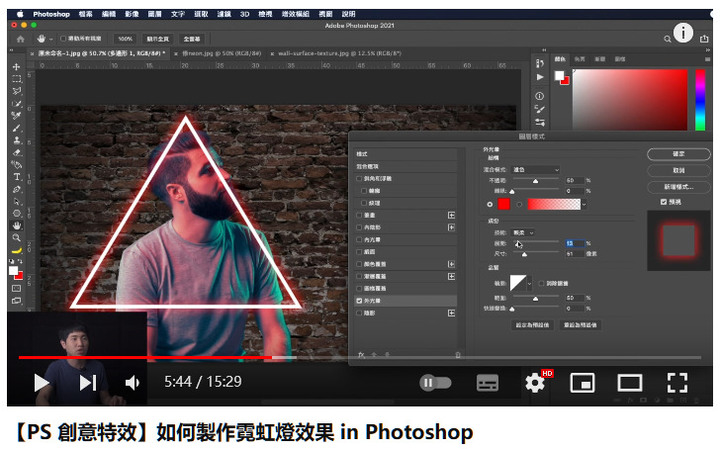Click the Home icon in options bar
This screenshot has width=720, height=449.
point(21,39)
